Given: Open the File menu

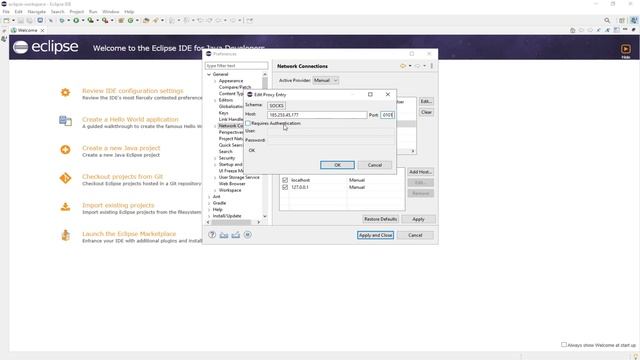Looking at the screenshot, I should 6,12.
